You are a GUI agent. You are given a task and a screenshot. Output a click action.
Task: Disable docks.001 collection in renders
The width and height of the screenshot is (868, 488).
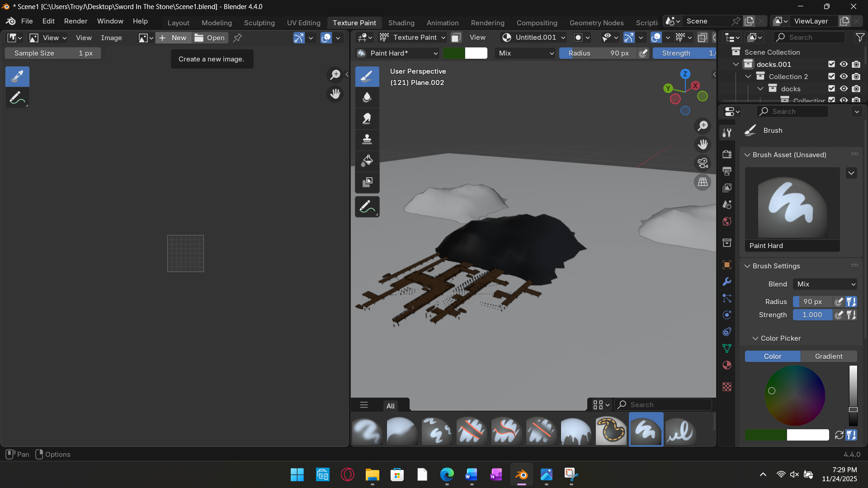pos(856,64)
